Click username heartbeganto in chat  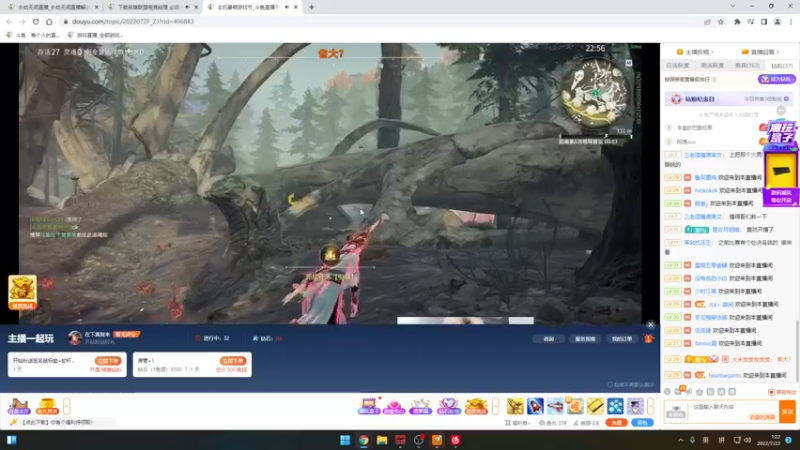coord(724,376)
